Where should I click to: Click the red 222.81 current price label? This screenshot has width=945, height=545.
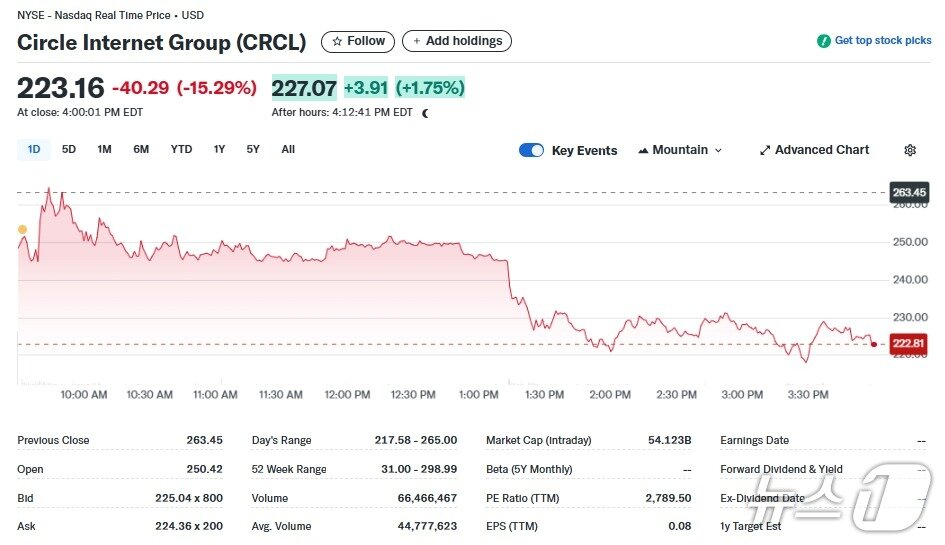pyautogui.click(x=909, y=344)
